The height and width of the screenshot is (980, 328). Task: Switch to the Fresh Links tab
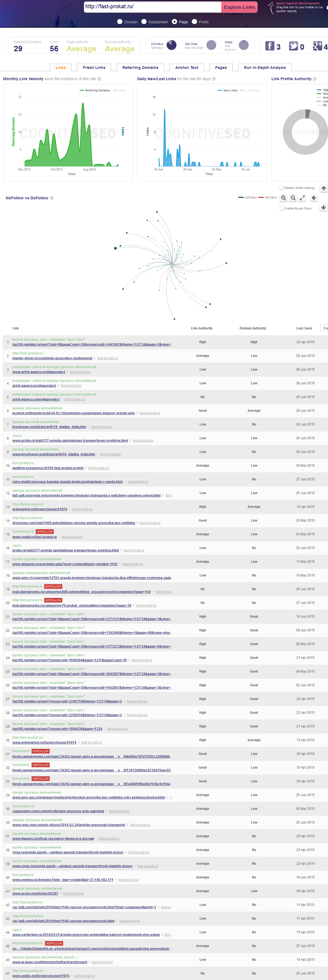coord(94,68)
